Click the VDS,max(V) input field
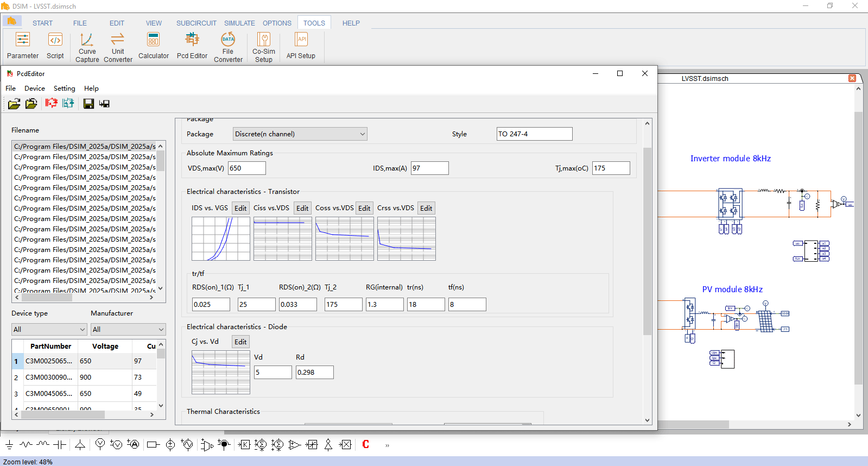Screen dimensions: 868x466 [x=246, y=168]
